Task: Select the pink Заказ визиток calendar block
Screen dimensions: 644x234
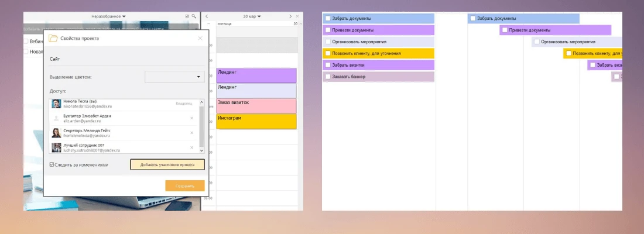Action: click(x=256, y=106)
